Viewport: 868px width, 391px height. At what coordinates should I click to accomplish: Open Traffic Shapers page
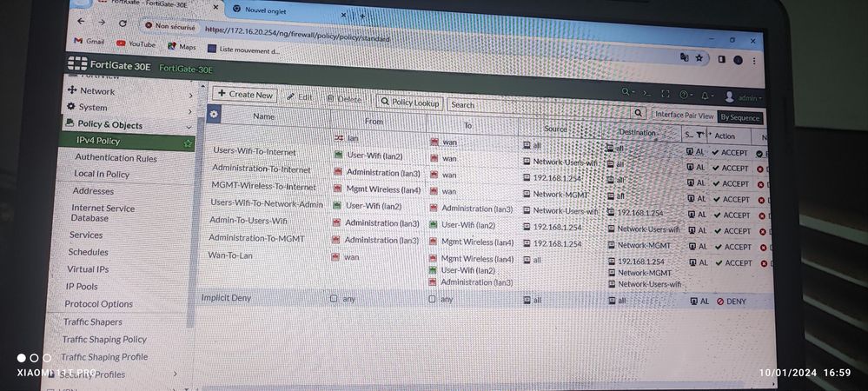[92, 321]
